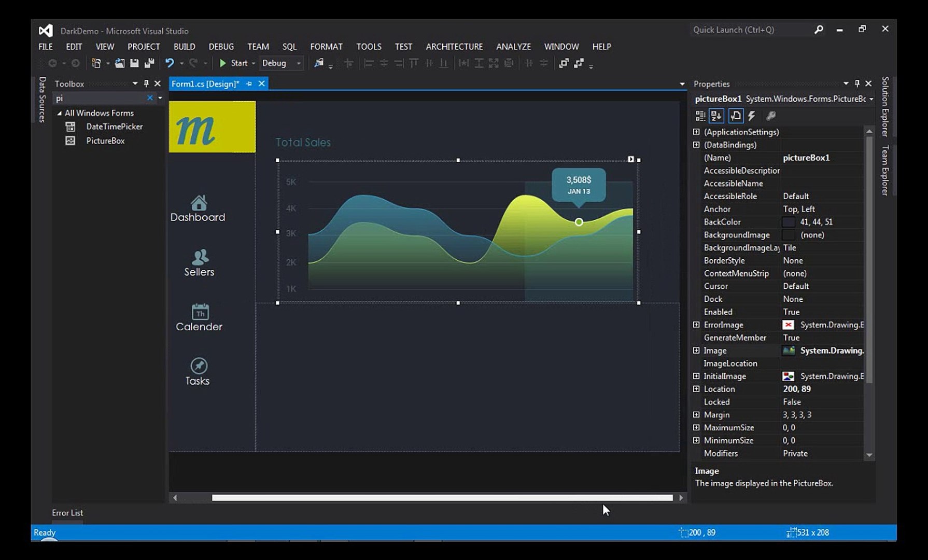Click the BackColor swatch showing 41, 44, 51
Screen dimensions: 928x560
(x=789, y=221)
